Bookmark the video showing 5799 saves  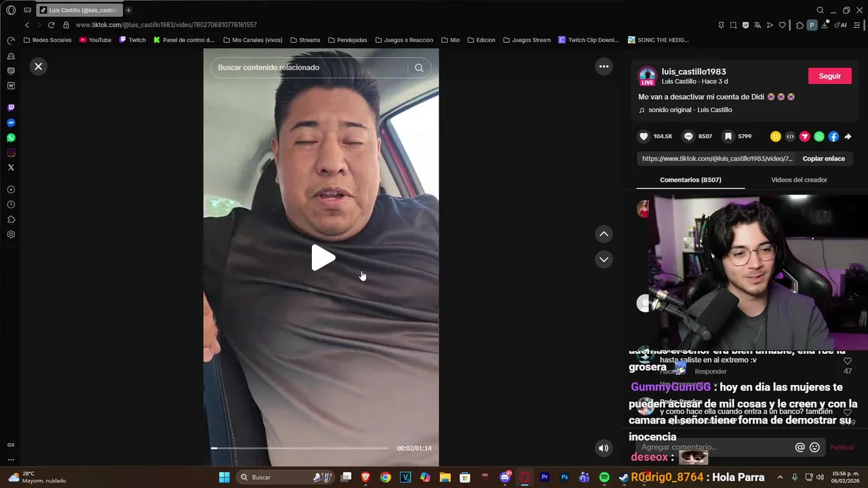coord(728,136)
